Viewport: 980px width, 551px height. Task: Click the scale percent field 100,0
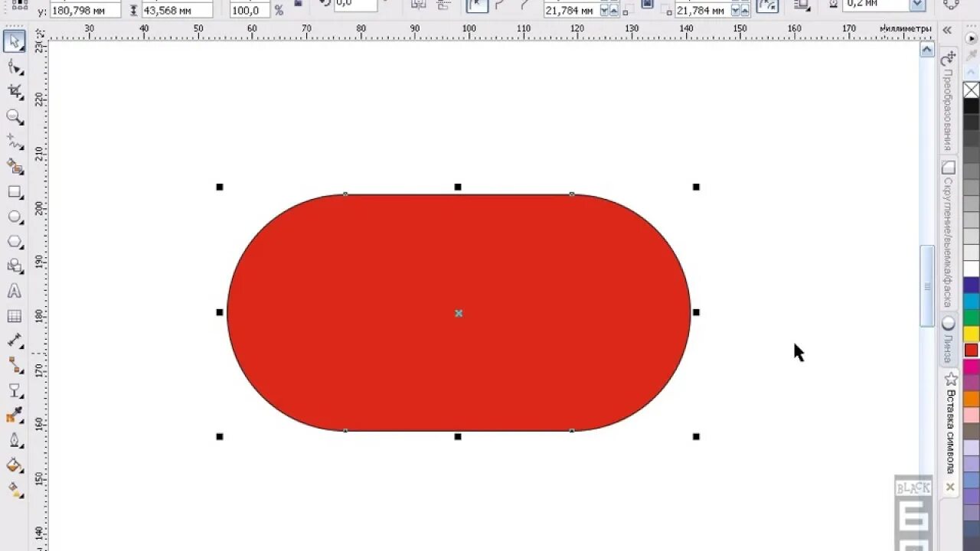[250, 10]
